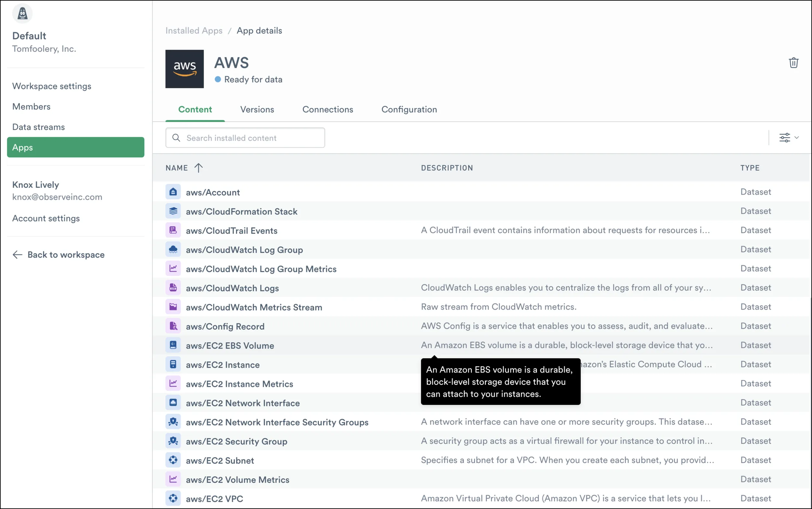Open aws/EC2 Subnet dataset
The height and width of the screenshot is (509, 812).
point(220,461)
